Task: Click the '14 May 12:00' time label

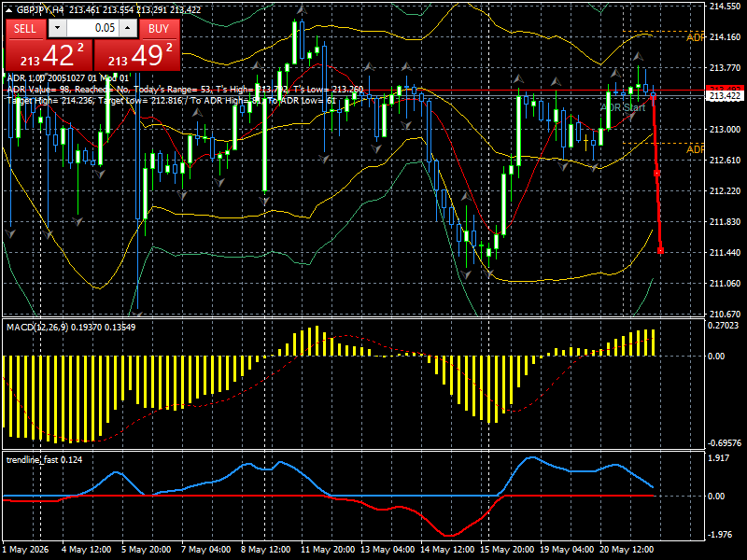Action: tap(447, 550)
